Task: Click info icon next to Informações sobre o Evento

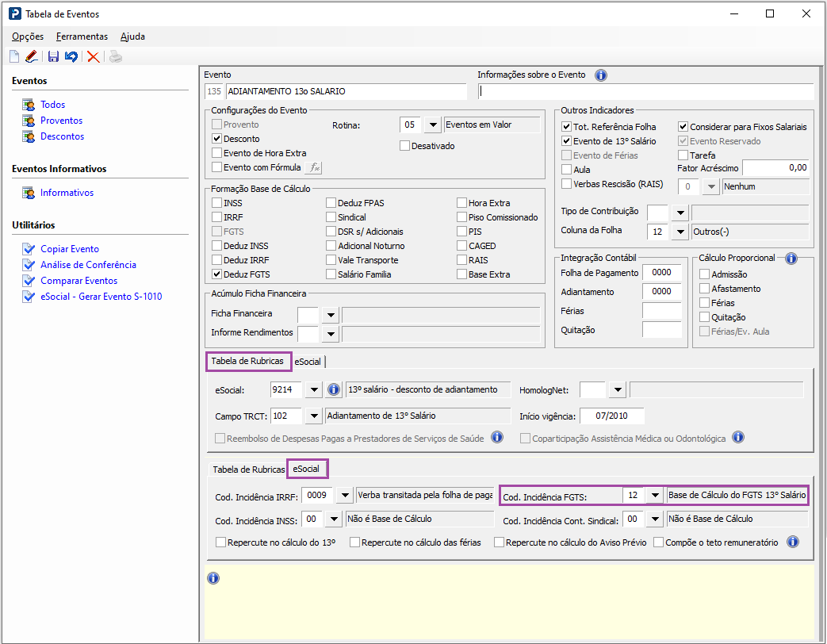Action: point(600,75)
